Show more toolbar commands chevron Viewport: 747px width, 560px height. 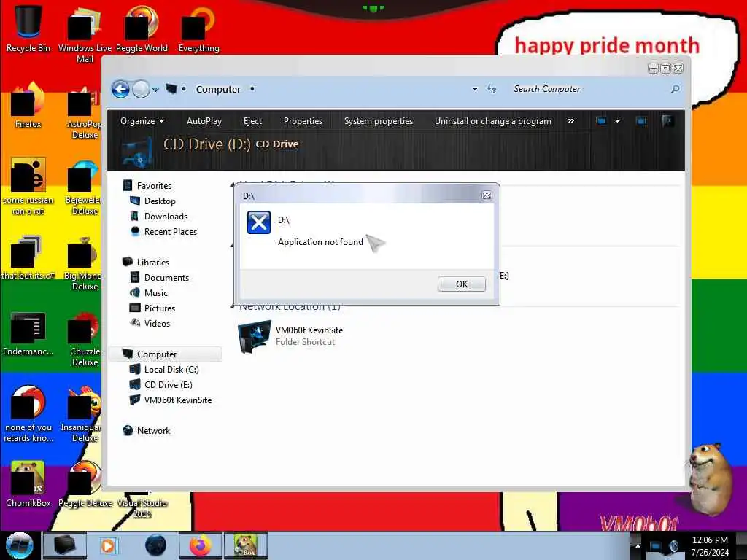pos(570,121)
